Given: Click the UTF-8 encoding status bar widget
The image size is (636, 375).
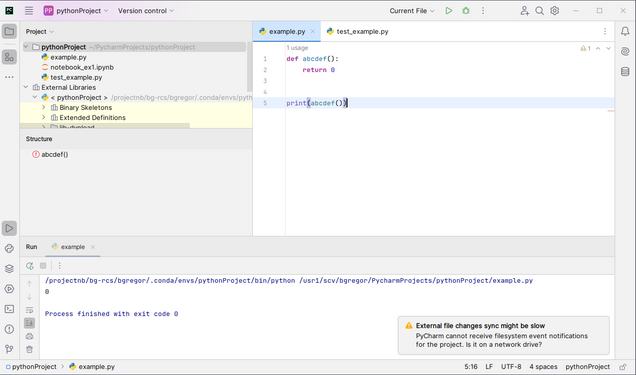Looking at the screenshot, I should coord(511,366).
